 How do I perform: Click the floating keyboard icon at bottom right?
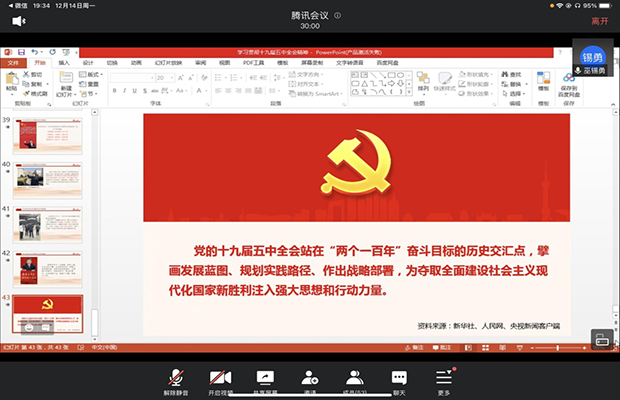(x=602, y=339)
